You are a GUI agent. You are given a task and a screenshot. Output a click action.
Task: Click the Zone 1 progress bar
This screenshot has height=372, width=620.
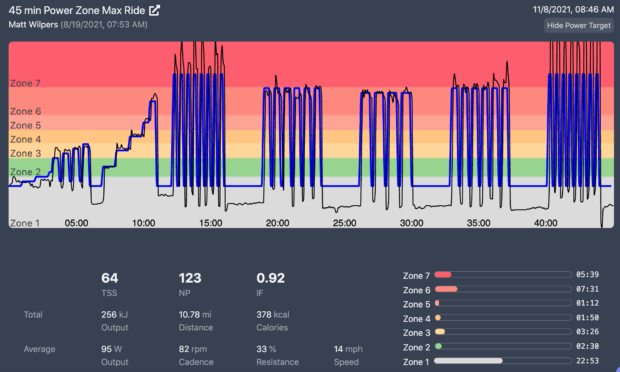[x=503, y=361]
